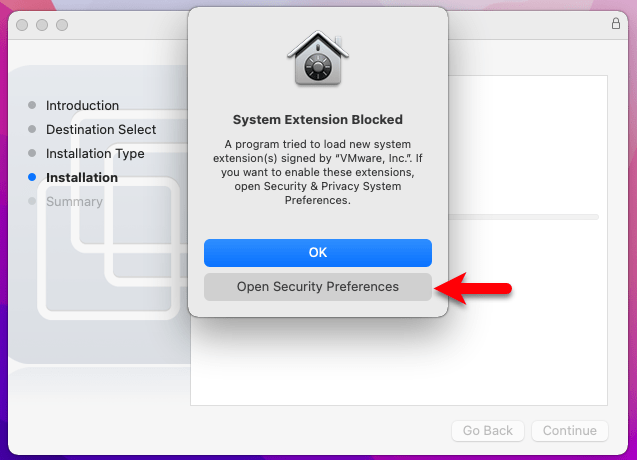Click the Continue button
Viewport: 637px width, 460px height.
pos(570,431)
